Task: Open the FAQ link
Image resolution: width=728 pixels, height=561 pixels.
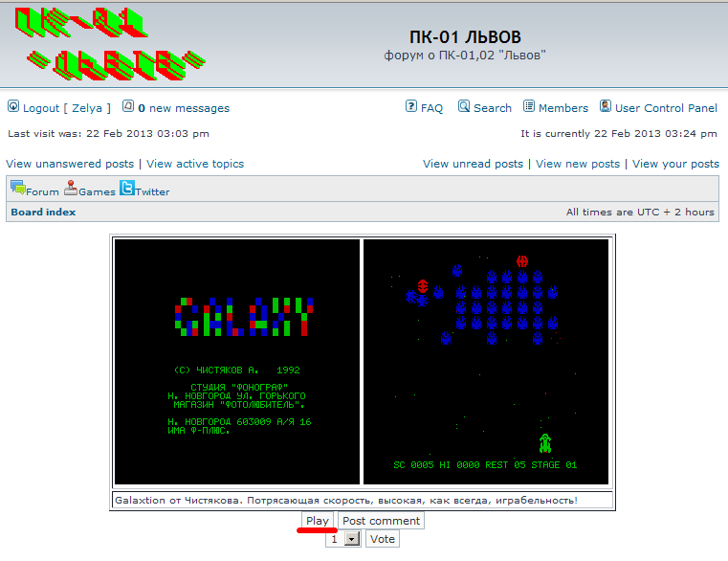Action: (431, 108)
